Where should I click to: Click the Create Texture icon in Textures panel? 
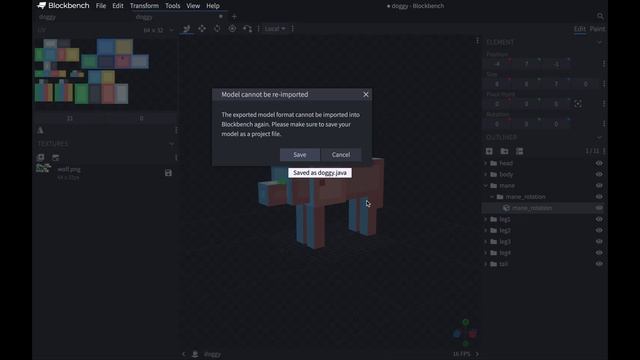(56, 158)
